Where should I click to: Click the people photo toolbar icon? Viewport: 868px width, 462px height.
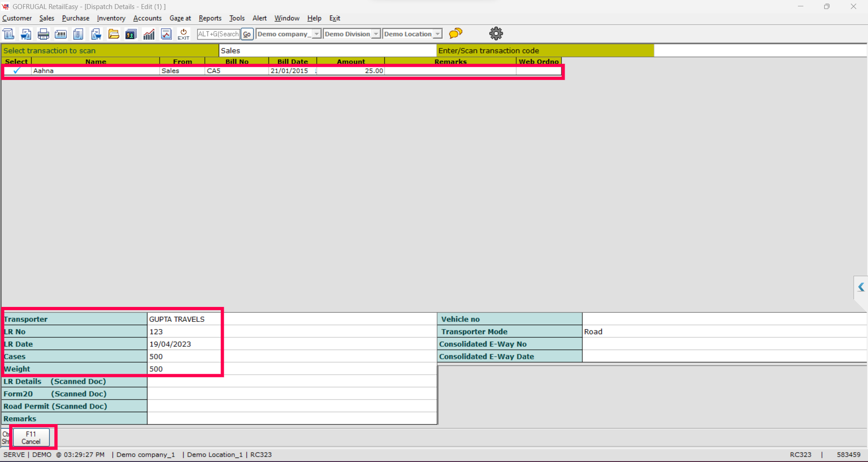pyautogui.click(x=131, y=34)
